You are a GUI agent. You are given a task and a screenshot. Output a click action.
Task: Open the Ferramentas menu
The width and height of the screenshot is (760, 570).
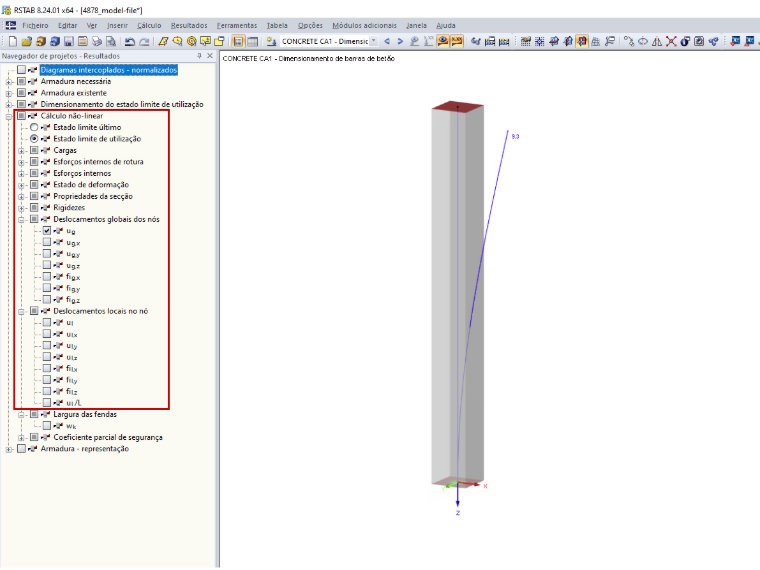[x=237, y=25]
